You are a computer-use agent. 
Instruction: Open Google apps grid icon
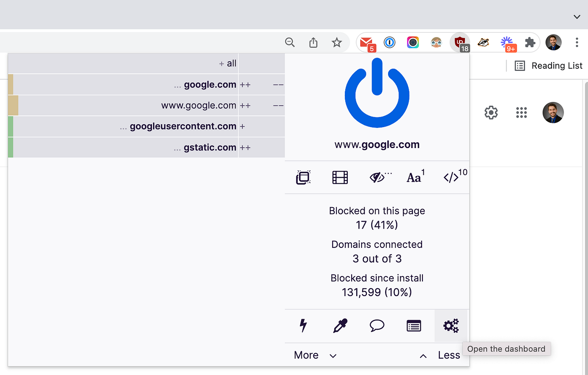point(521,112)
